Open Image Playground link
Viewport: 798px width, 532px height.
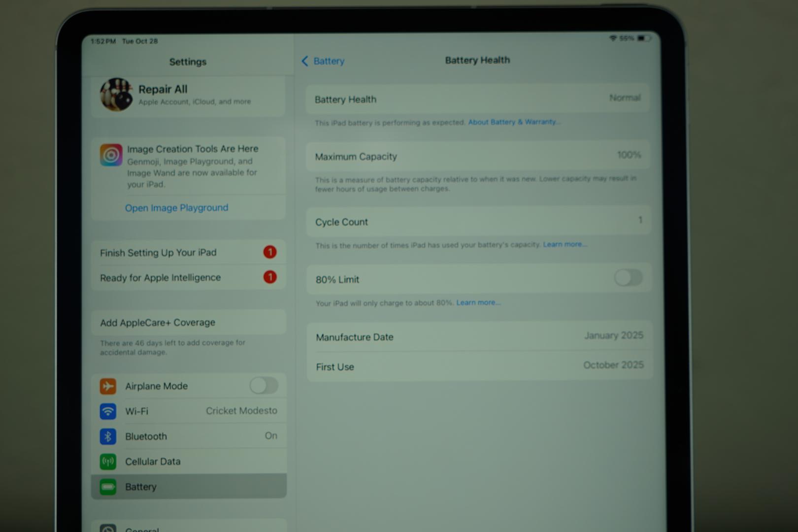pyautogui.click(x=176, y=208)
